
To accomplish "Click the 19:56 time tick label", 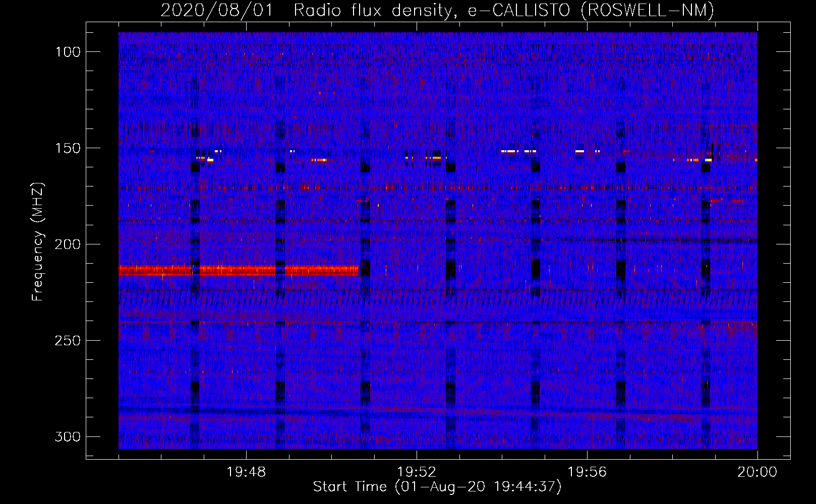I will tap(587, 472).
